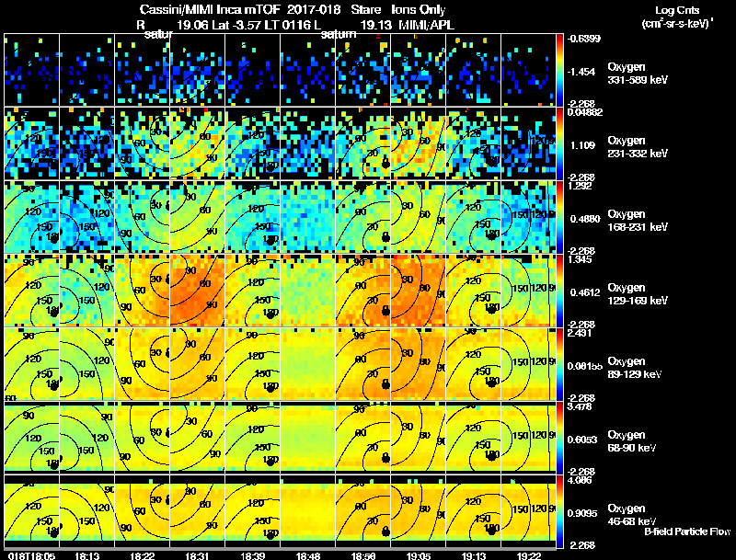Screen dimensions: 736x560
Task: Click the 018T18:05 start time label
Action: (31, 556)
